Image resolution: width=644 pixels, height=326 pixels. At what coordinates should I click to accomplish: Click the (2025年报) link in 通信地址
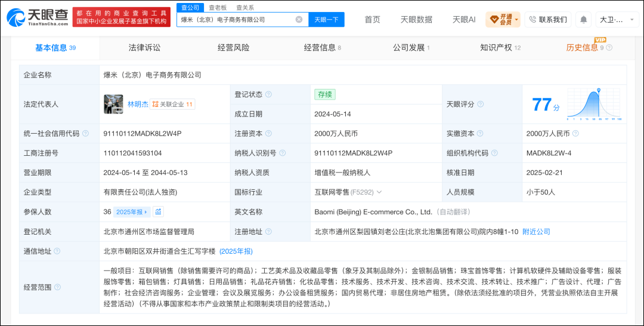tap(236, 251)
